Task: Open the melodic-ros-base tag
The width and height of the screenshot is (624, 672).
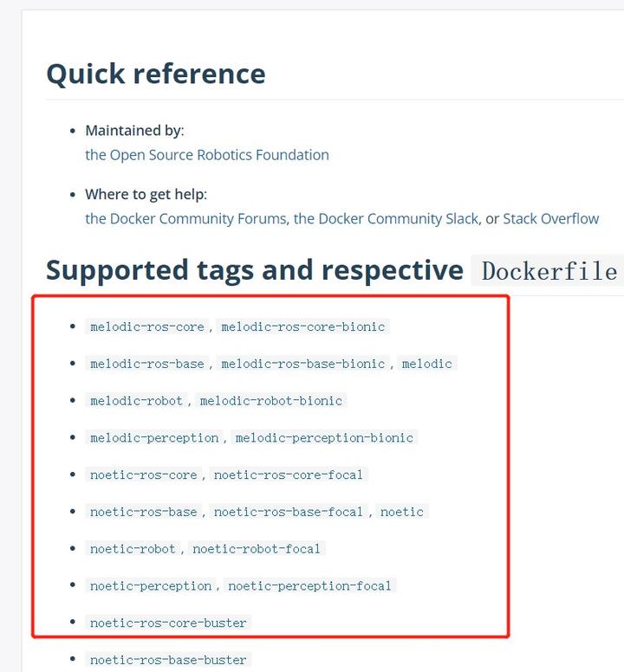Action: click(147, 364)
